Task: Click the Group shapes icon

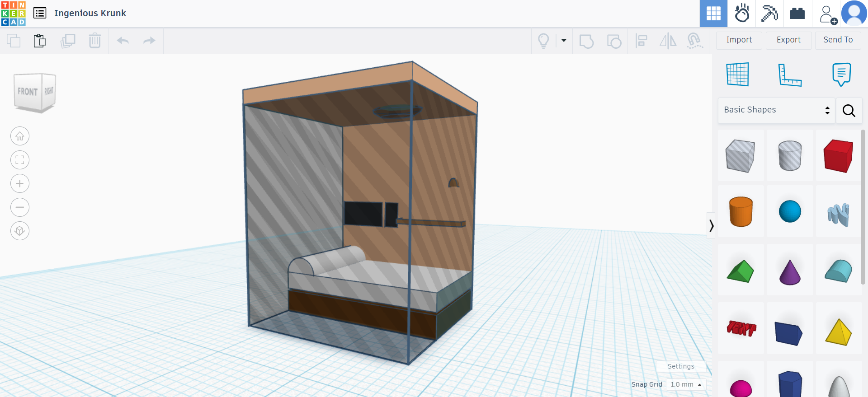Action: 586,41
